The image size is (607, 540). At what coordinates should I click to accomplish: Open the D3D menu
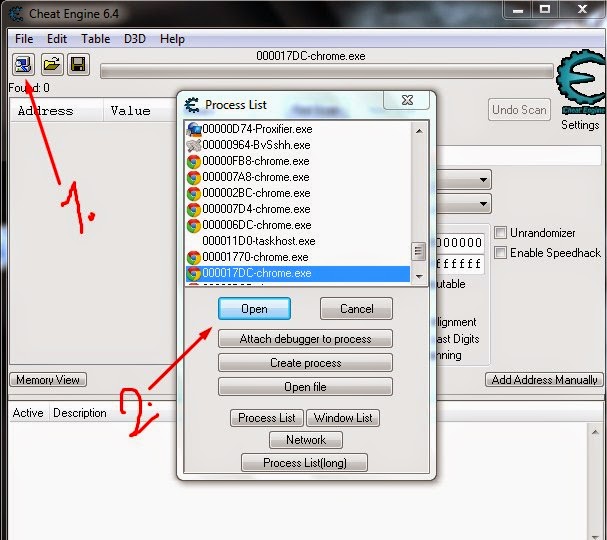coord(135,39)
